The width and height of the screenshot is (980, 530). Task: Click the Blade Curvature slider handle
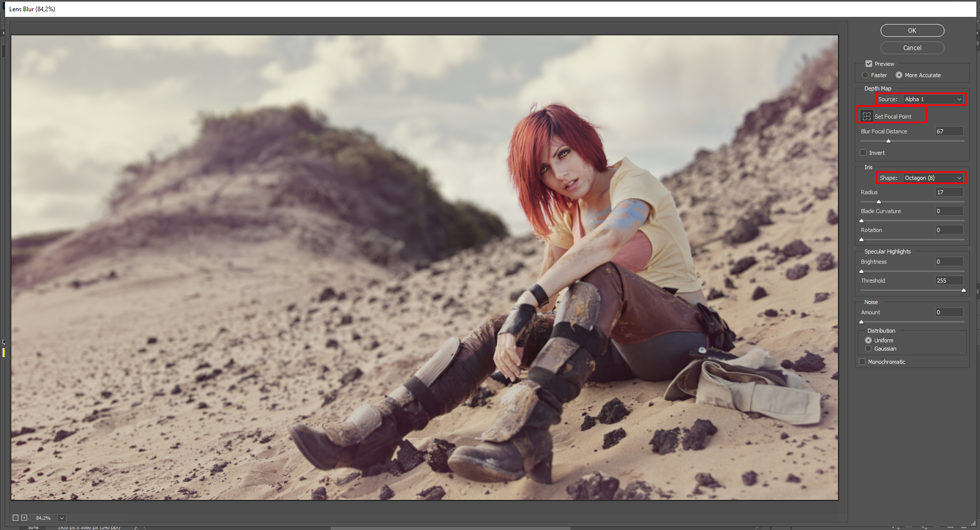coord(861,221)
